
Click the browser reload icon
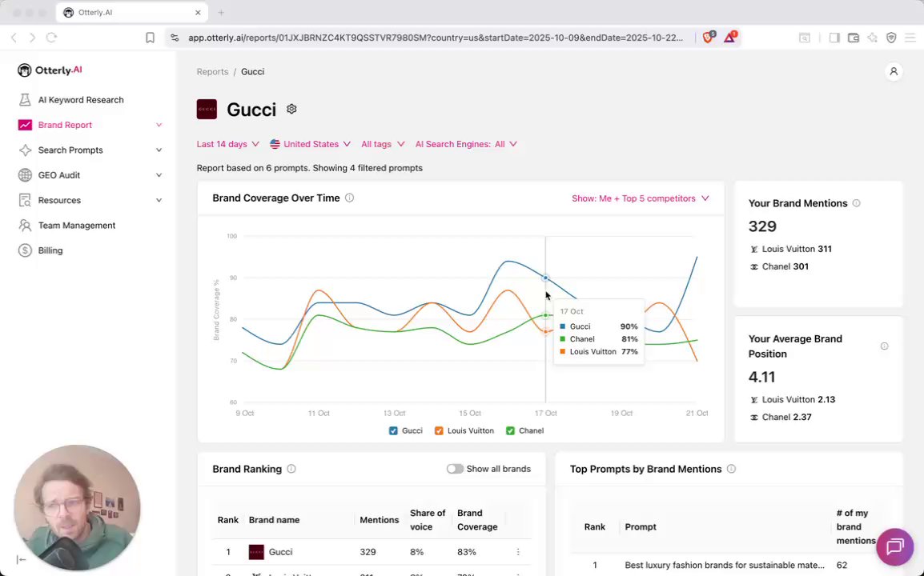pos(52,38)
